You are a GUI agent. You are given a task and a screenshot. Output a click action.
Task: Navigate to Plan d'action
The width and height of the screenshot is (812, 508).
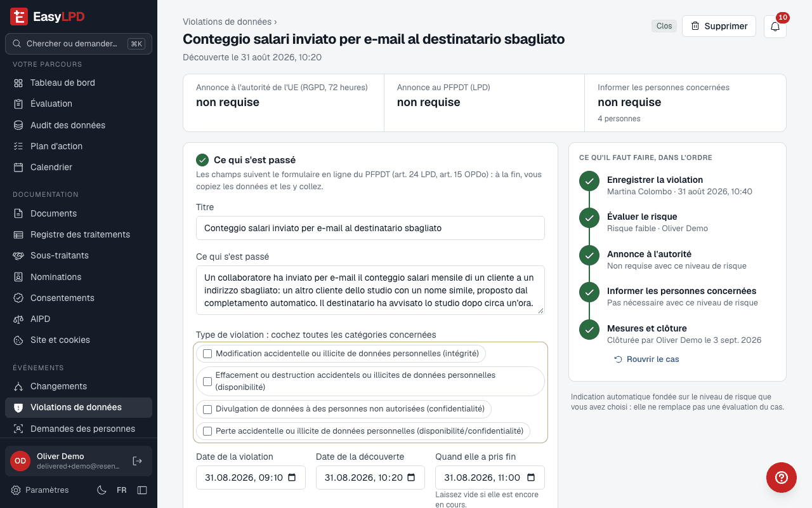pyautogui.click(x=79, y=146)
